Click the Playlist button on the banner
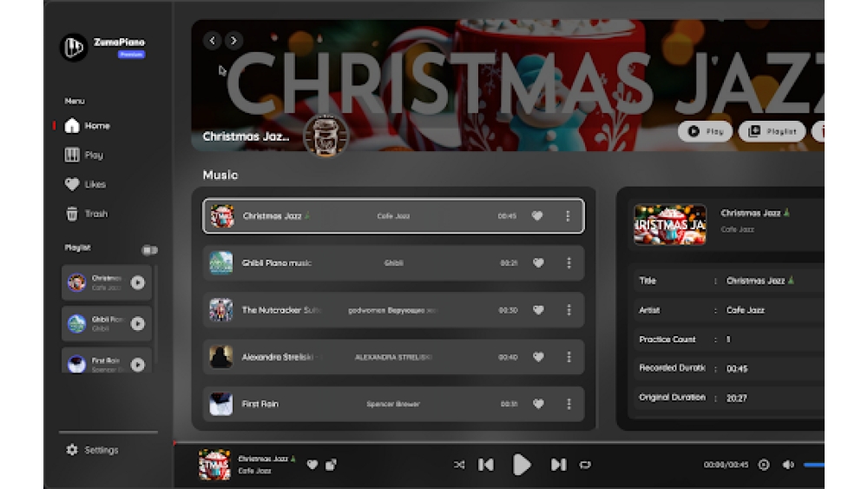This screenshot has width=868, height=489. tap(772, 131)
